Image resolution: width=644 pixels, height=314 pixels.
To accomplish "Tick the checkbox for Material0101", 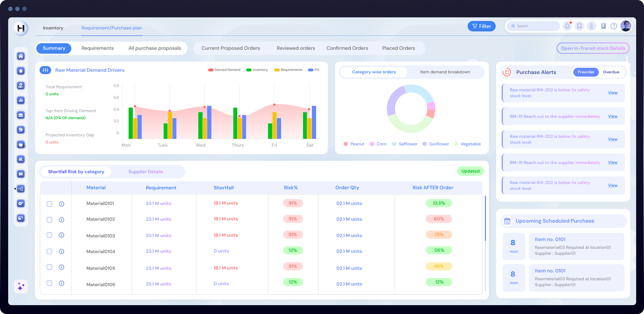I will click(49, 204).
